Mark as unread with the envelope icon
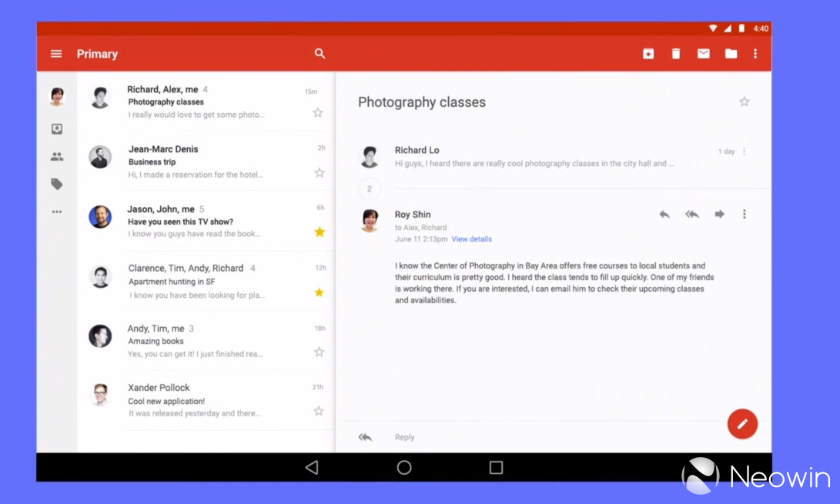 (x=704, y=54)
